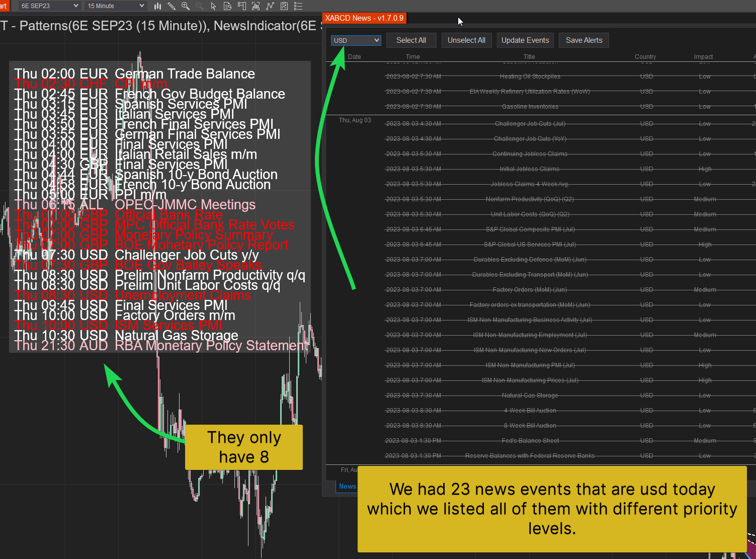Open the indicator list icon
The height and width of the screenshot is (559, 756).
click(x=298, y=6)
